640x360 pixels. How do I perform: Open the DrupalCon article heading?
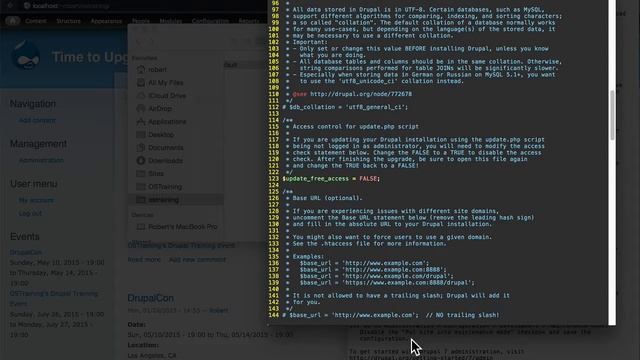[x=151, y=298]
